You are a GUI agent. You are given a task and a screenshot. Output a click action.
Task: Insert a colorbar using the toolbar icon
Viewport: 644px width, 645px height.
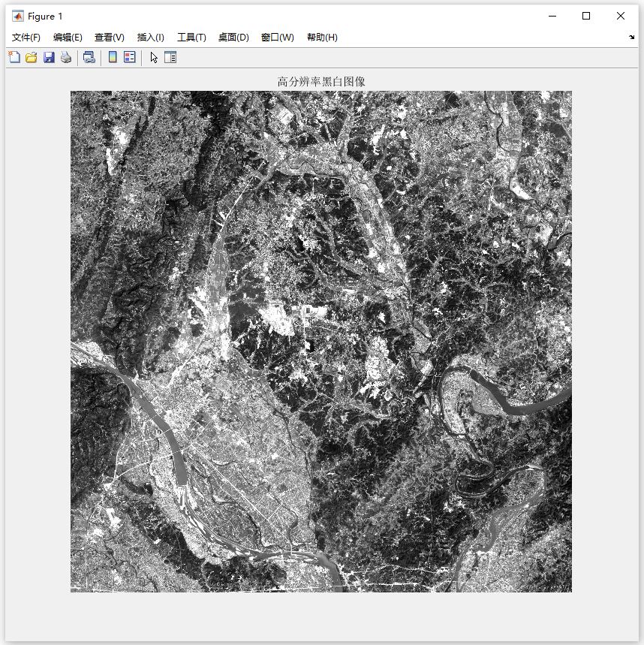(x=113, y=57)
